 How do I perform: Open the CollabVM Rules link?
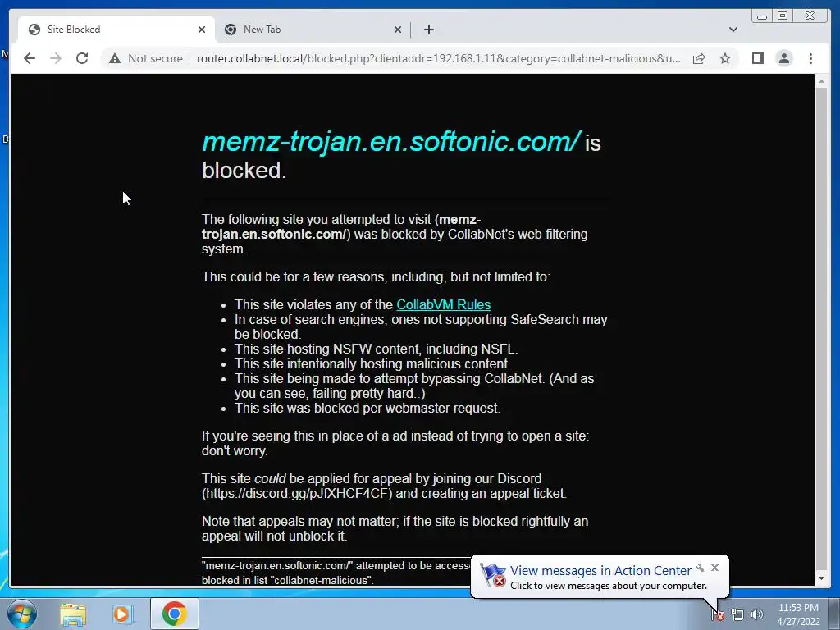[443, 305]
